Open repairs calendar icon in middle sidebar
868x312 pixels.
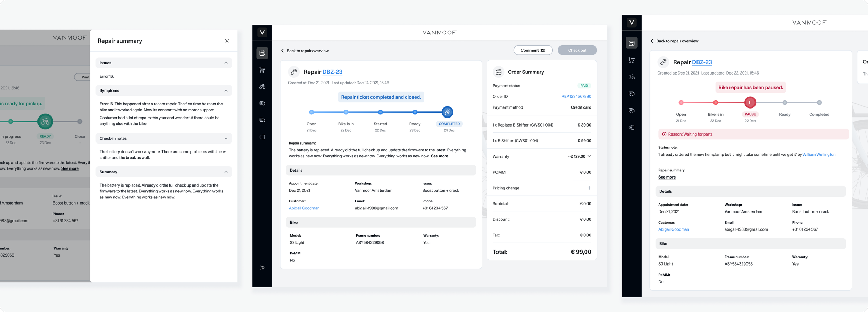[262, 53]
